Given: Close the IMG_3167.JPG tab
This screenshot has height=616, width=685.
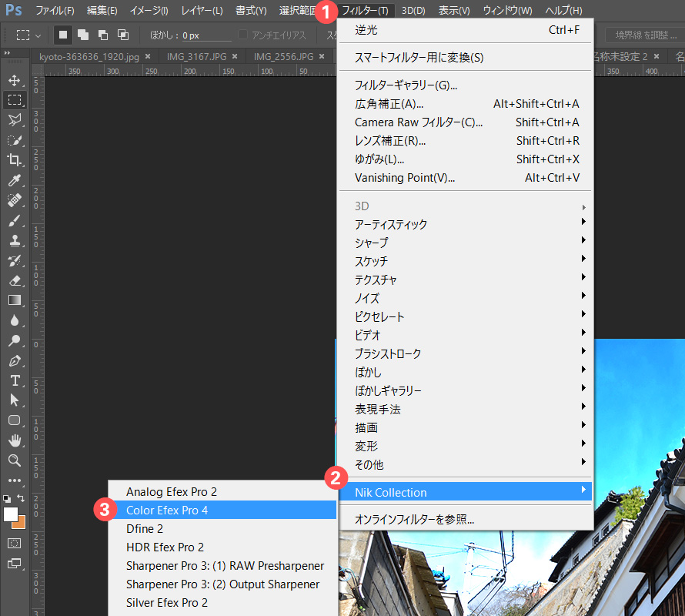Looking at the screenshot, I should [235, 56].
